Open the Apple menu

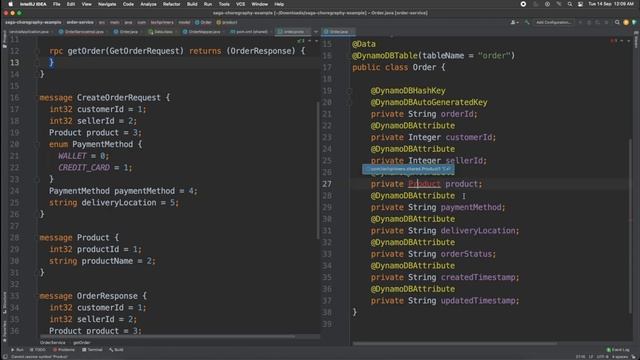pyautogui.click(x=11, y=4)
